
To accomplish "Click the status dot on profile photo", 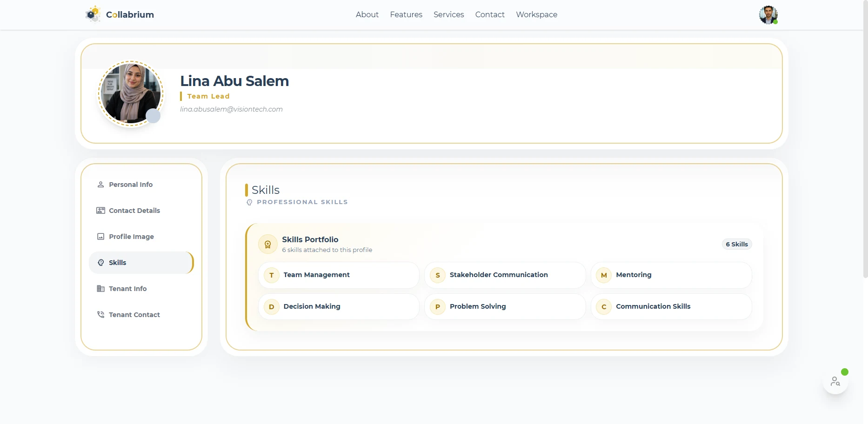I will [x=153, y=116].
